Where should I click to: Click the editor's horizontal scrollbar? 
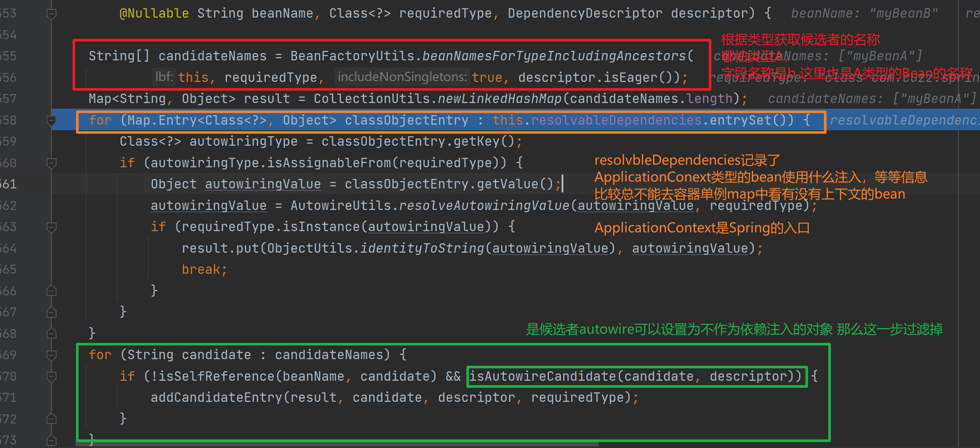[337, 444]
